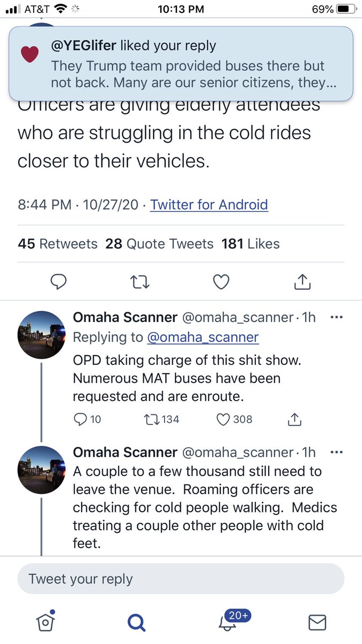Viewport: 362px width, 644px height.
Task: Like the main tweet with heart icon
Action: (221, 281)
